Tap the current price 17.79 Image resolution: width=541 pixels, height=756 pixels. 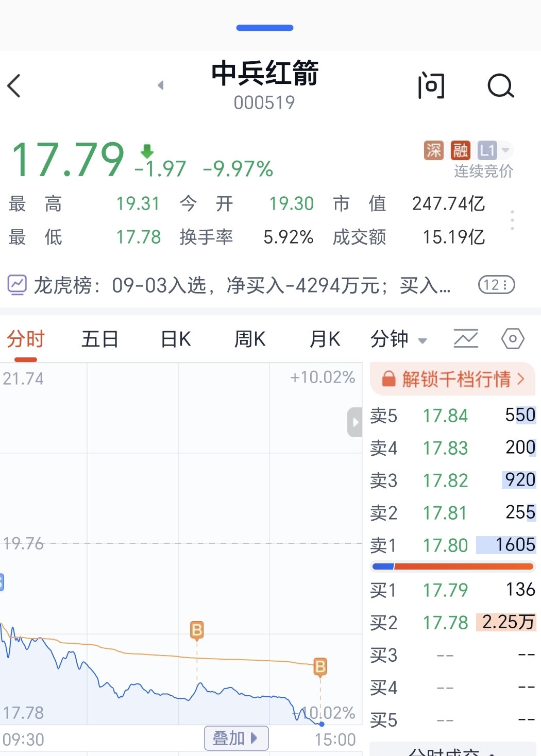[67, 160]
